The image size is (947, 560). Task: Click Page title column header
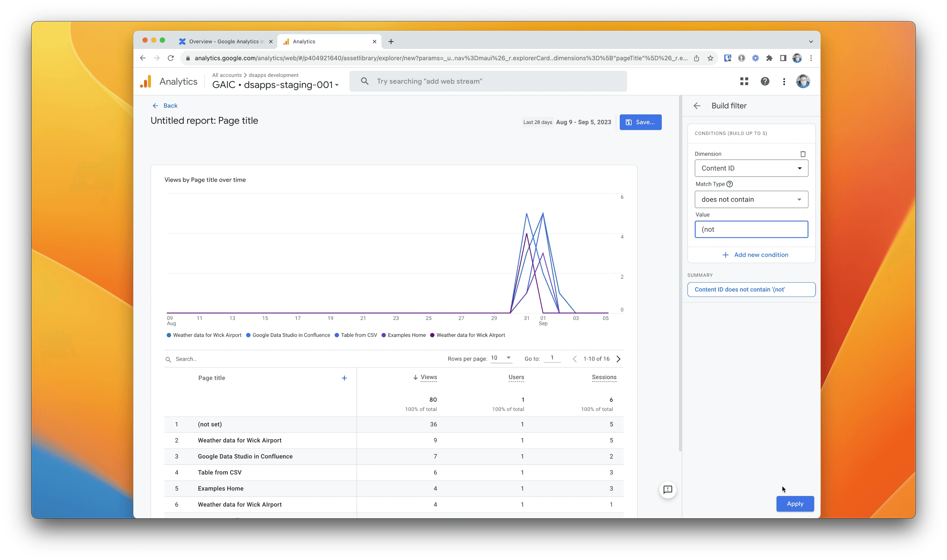click(211, 378)
